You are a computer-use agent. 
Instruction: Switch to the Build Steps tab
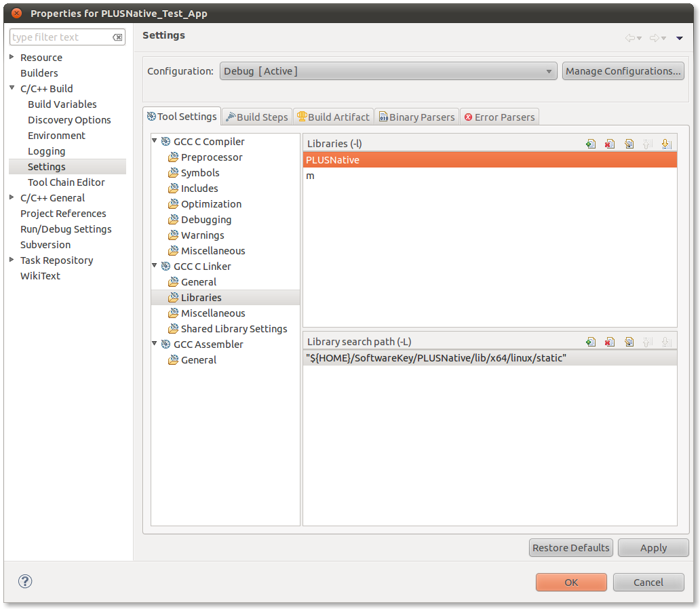tap(257, 117)
